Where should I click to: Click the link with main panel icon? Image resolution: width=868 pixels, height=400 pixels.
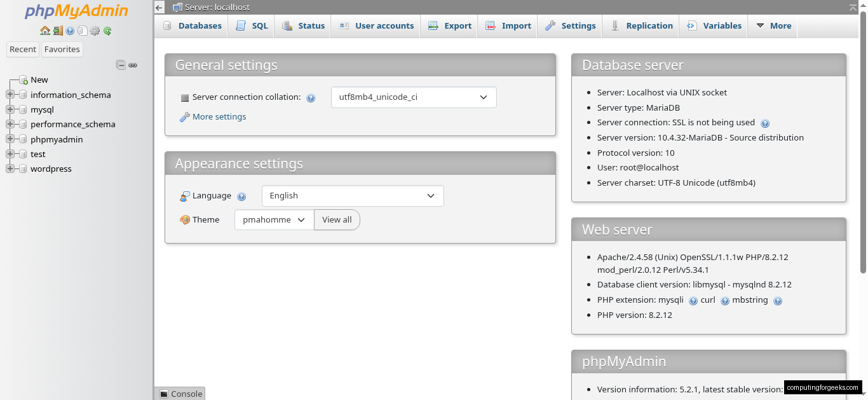pyautogui.click(x=133, y=65)
